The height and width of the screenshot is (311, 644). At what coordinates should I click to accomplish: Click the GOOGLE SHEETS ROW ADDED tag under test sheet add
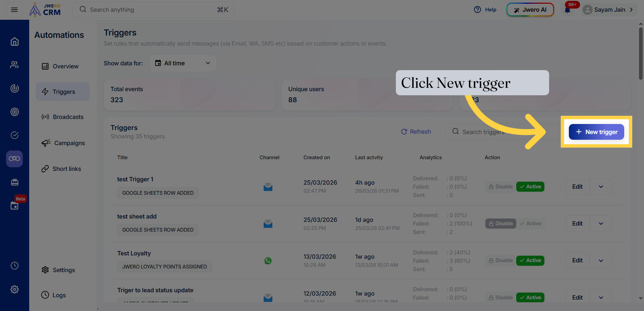158,230
